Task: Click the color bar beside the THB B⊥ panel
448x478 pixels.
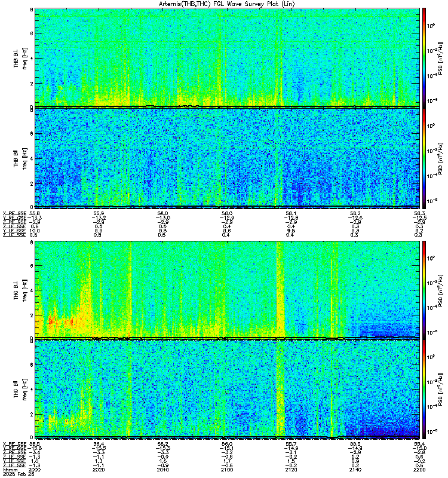Action: pyautogui.click(x=424, y=57)
